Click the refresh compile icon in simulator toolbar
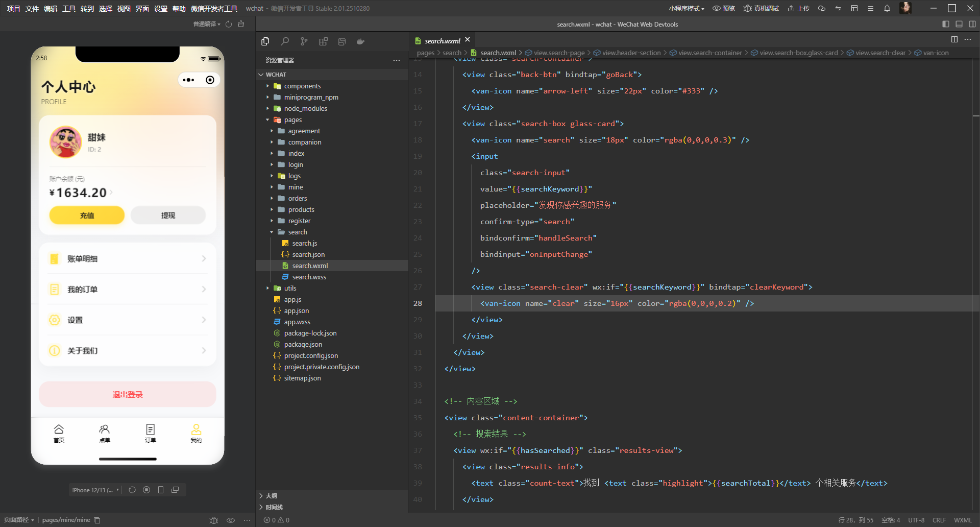 pyautogui.click(x=229, y=24)
